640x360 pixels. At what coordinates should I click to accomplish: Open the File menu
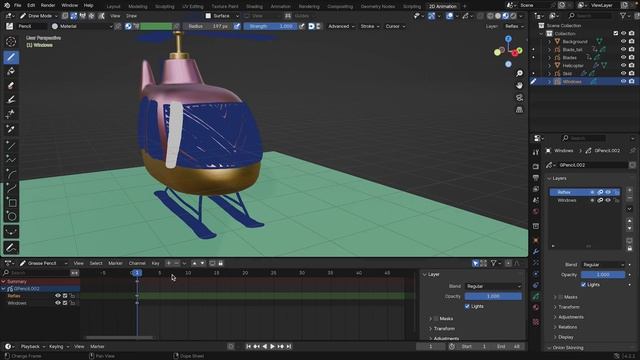pyautogui.click(x=18, y=6)
